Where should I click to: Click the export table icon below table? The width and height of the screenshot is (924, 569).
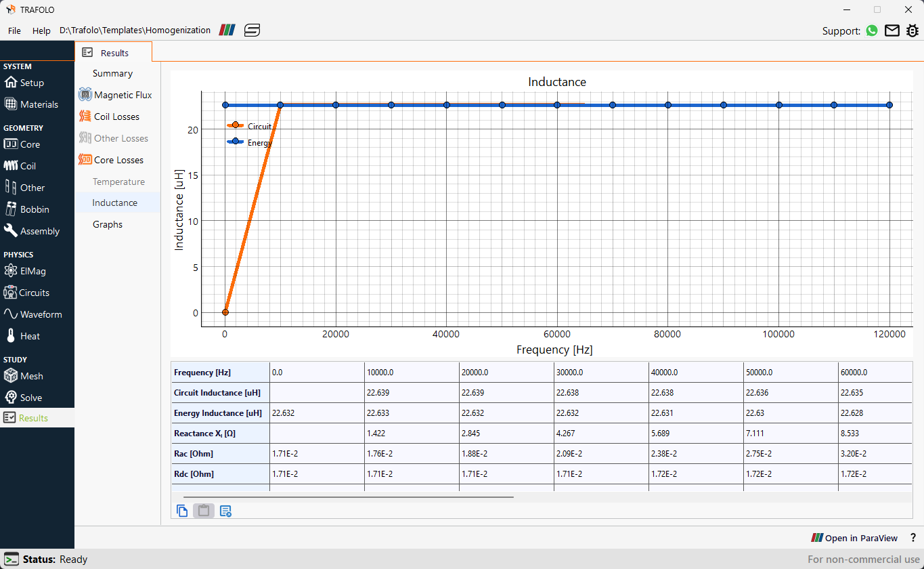click(x=225, y=511)
